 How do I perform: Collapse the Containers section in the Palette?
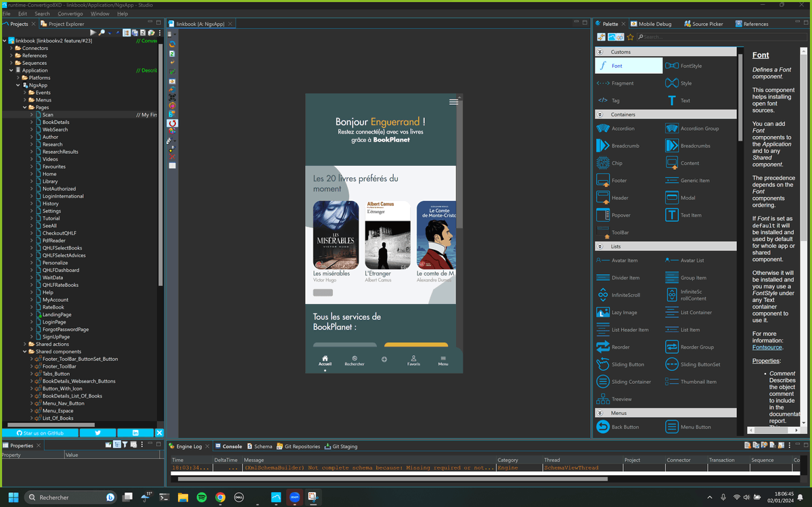coord(600,113)
